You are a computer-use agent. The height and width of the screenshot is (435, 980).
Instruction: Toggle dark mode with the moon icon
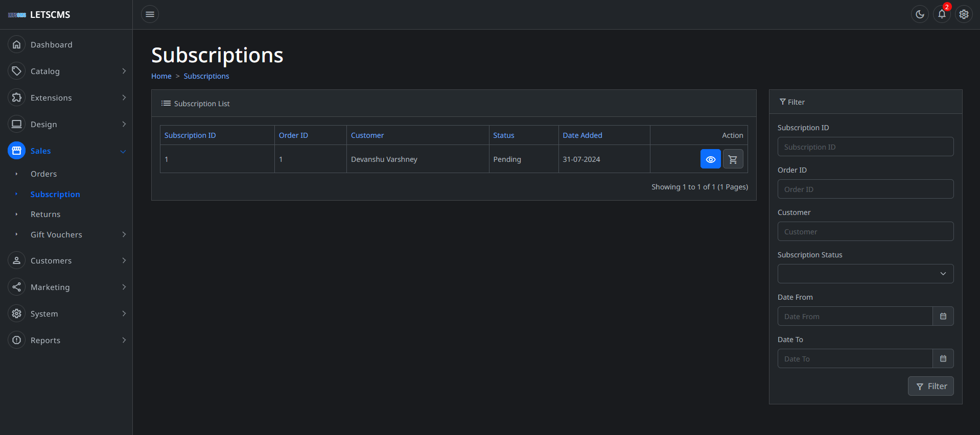pos(920,14)
